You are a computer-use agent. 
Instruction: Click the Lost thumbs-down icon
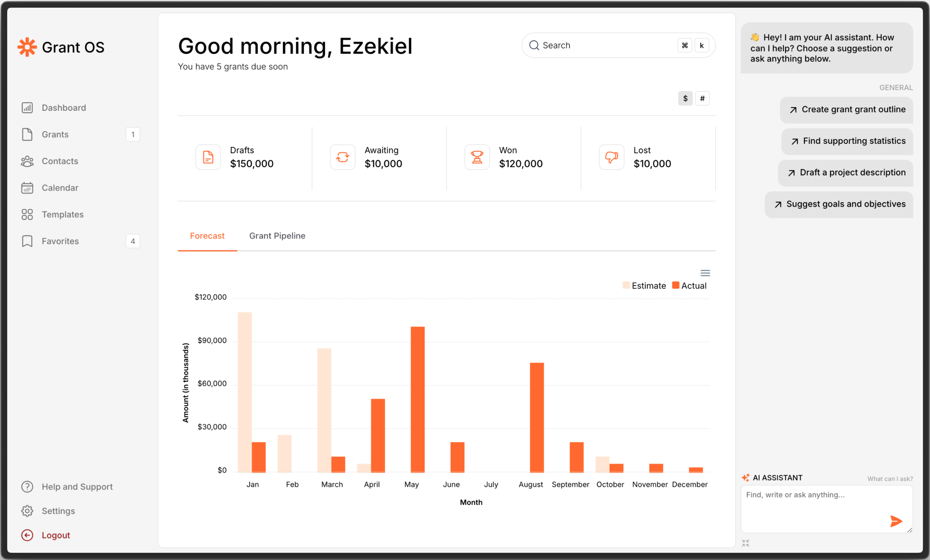[611, 157]
